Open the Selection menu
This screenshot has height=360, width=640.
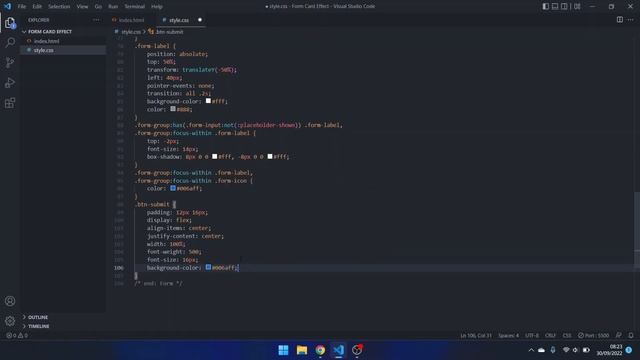pos(59,7)
